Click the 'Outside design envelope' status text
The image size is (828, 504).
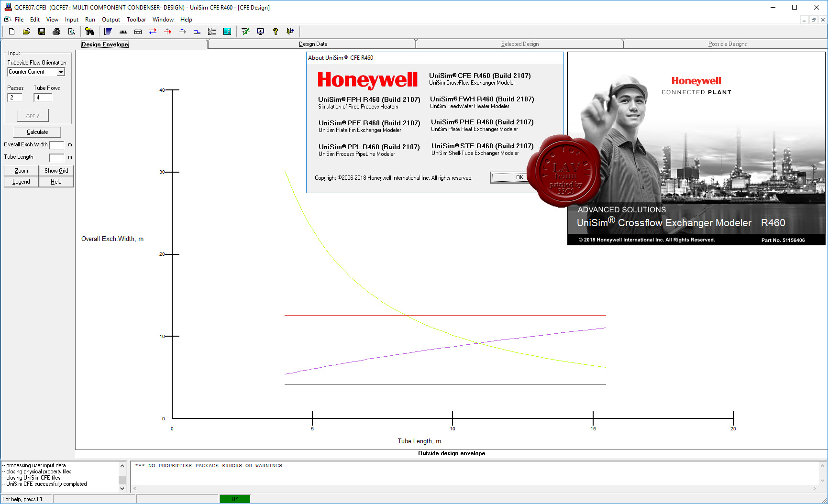(x=452, y=453)
